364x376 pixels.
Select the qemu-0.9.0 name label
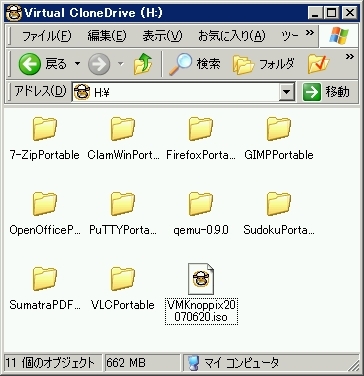201,230
